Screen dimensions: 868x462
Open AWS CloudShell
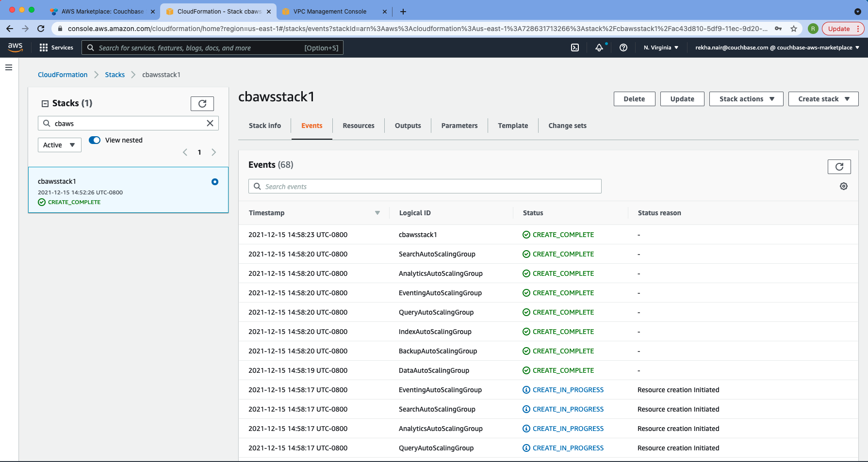coord(574,47)
